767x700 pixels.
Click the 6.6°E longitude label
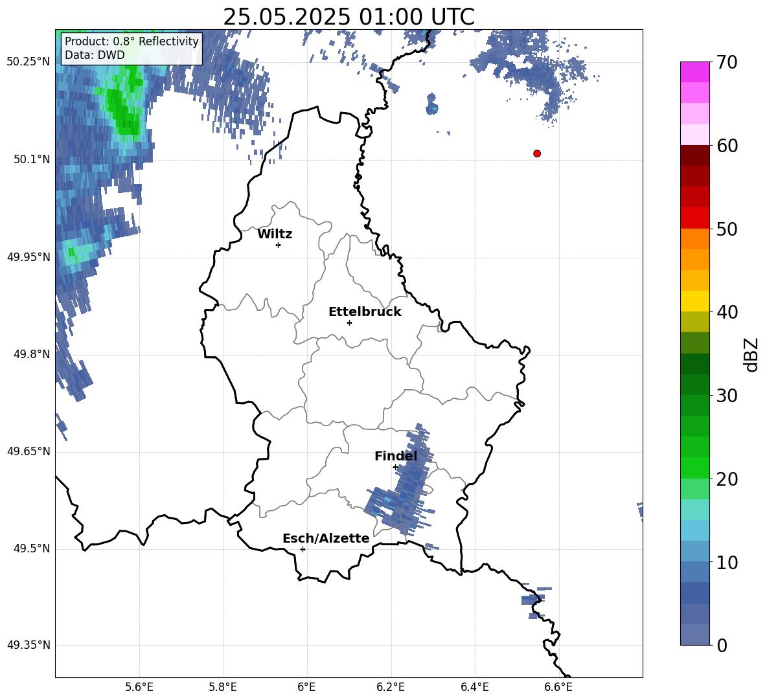pos(558,687)
